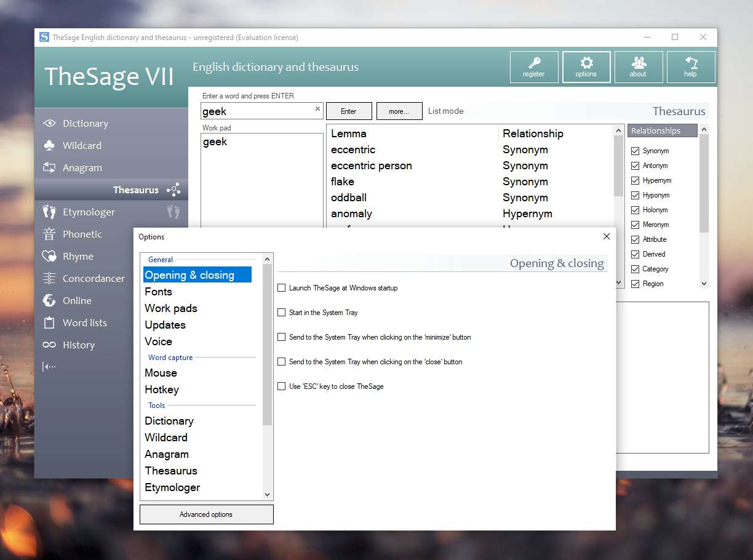
Task: Uncheck the Hypernym checkbox
Action: click(635, 180)
